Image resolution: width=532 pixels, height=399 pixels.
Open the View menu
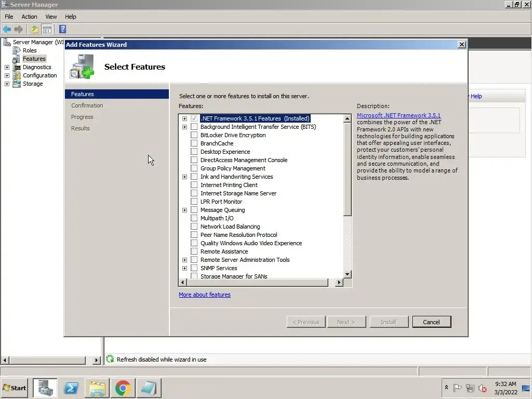point(51,17)
